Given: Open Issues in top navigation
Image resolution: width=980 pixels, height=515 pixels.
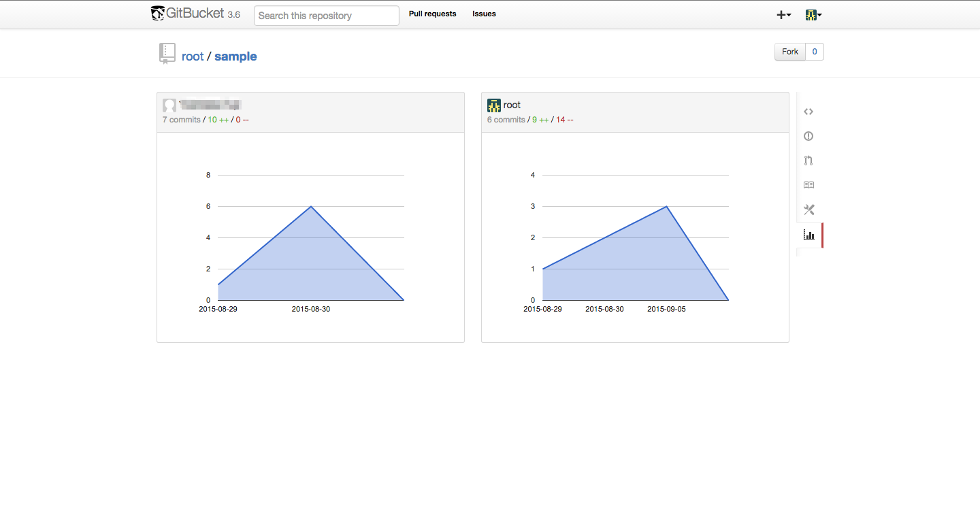Looking at the screenshot, I should [484, 14].
